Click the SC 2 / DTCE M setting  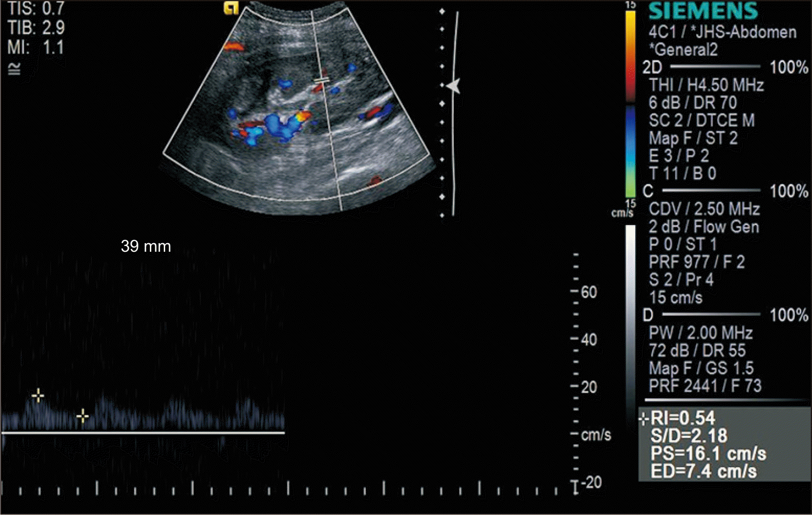pyautogui.click(x=702, y=120)
